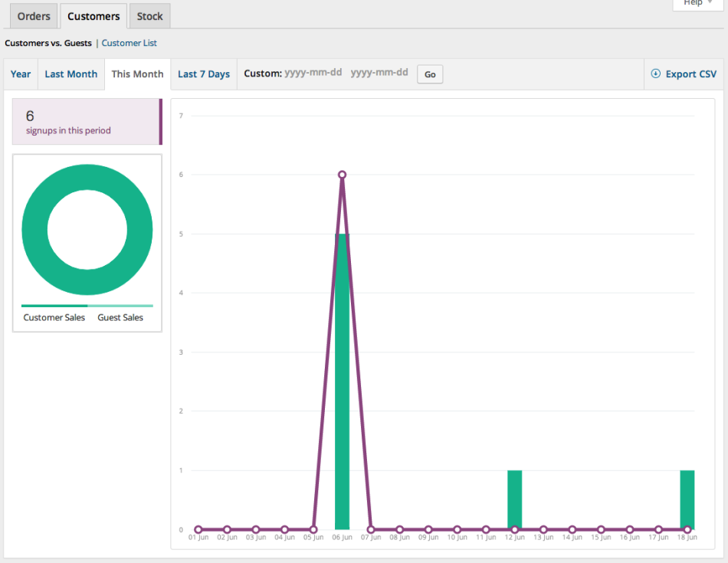The image size is (728, 563).
Task: Click the Customer Sales legend label
Action: click(54, 317)
